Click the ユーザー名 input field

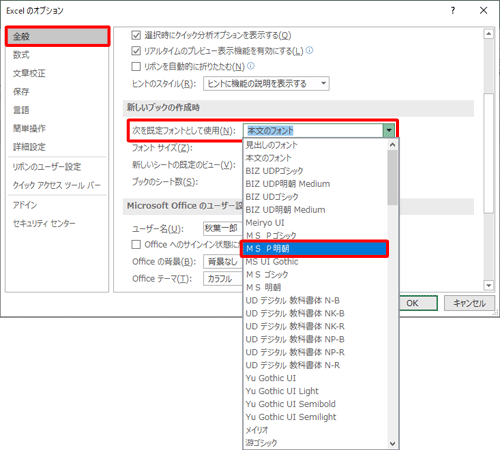point(223,228)
